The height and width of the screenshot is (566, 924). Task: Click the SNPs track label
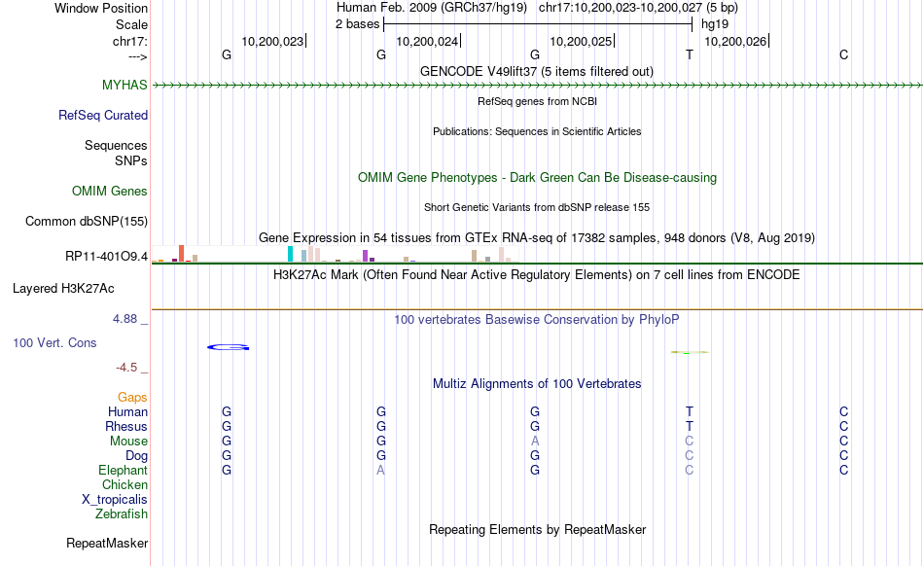click(x=131, y=160)
